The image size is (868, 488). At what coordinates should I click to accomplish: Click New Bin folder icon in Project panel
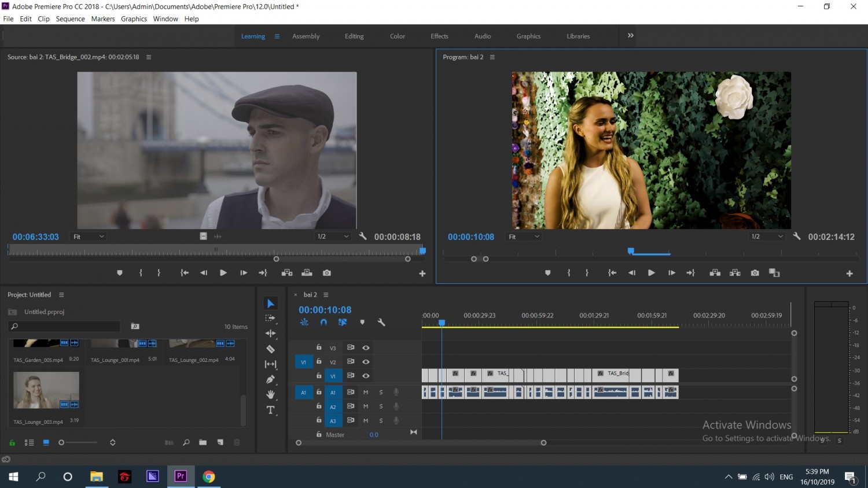click(203, 442)
